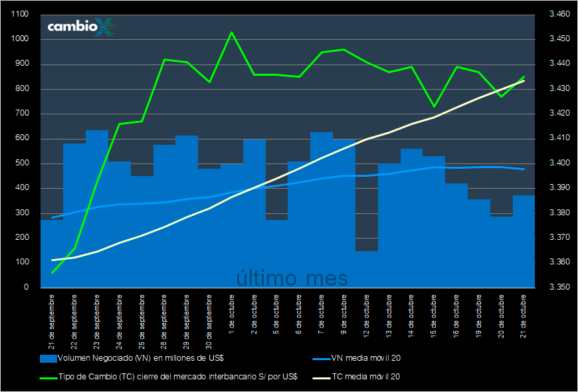Screen dimensions: 578x392
Task: Click the green line dip at 15 de octubre
Action: [x=434, y=106]
